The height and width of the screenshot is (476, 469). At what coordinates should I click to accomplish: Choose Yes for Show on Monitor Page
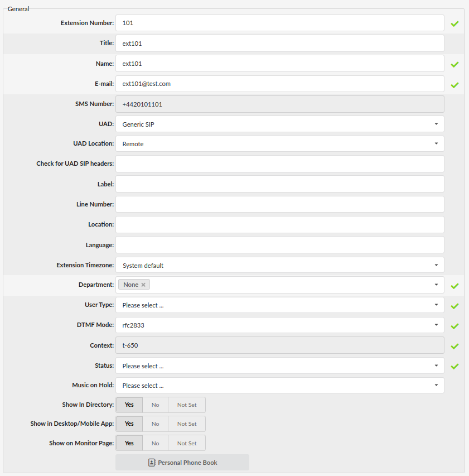tap(129, 443)
